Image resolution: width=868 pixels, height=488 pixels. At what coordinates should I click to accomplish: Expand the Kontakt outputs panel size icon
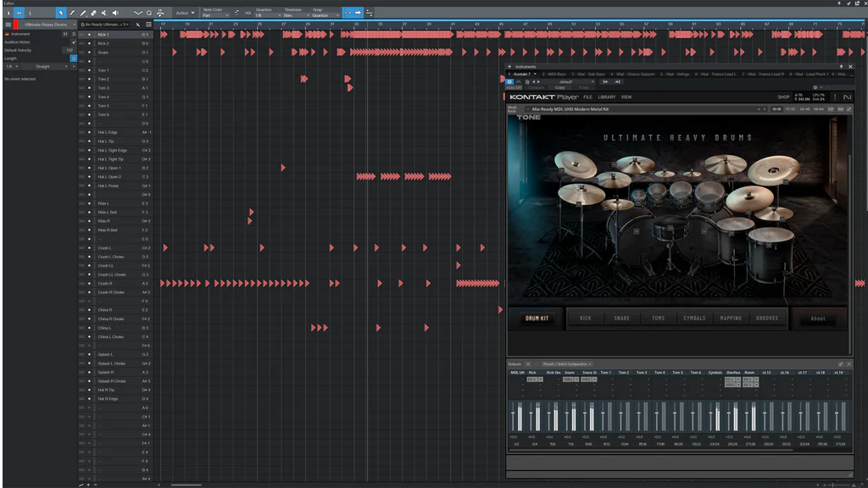point(841,364)
